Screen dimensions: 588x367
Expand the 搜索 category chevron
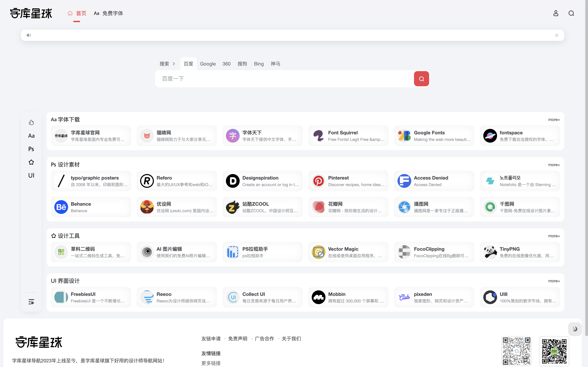coord(174,64)
